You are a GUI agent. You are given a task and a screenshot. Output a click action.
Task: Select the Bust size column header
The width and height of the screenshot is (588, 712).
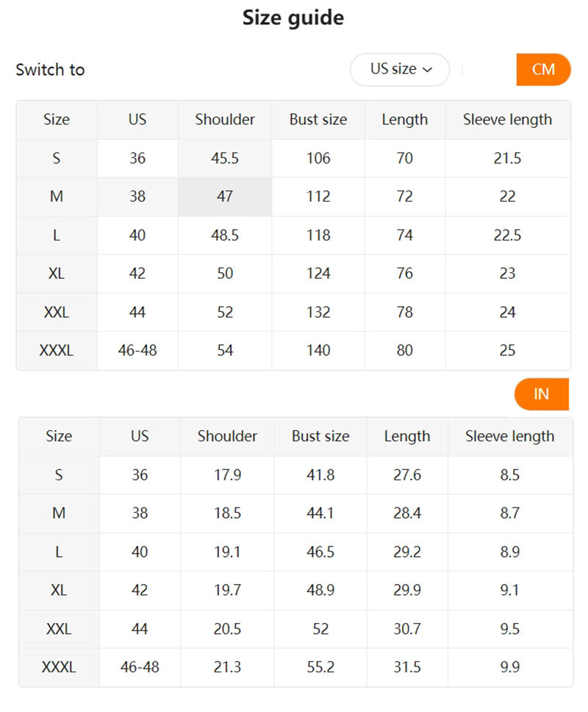tap(318, 119)
